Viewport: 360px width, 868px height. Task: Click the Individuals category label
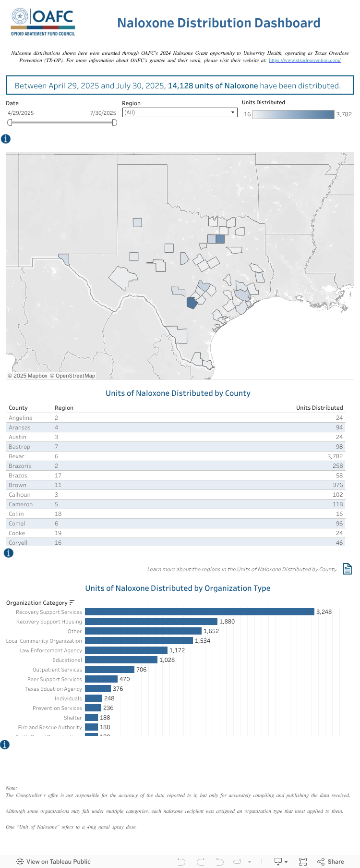coord(68,698)
